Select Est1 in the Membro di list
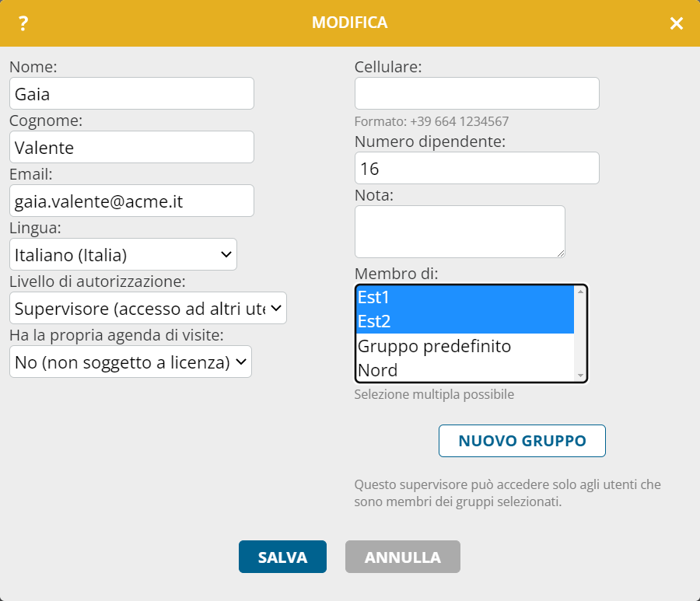The width and height of the screenshot is (700, 601). coord(464,297)
